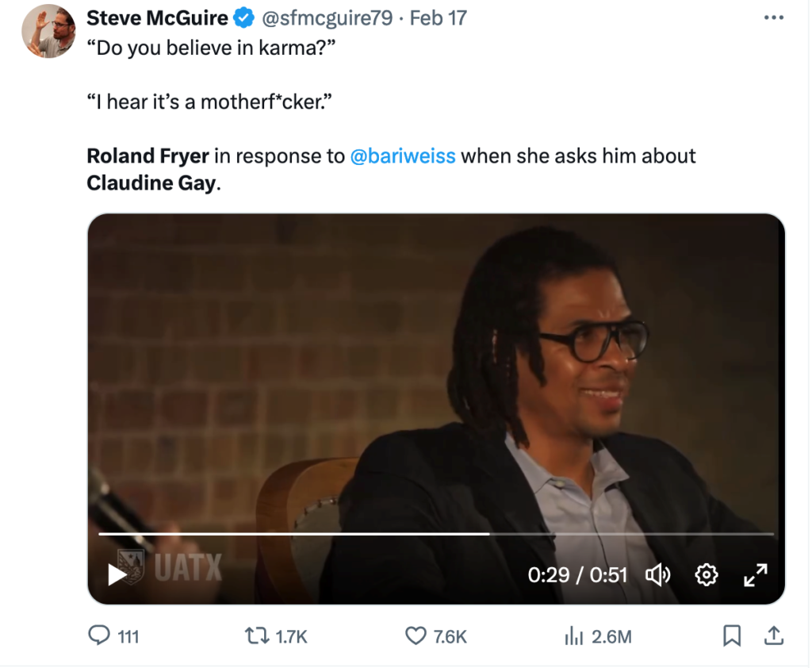The width and height of the screenshot is (812, 668).
Task: Mute the video volume speaker icon
Action: (658, 574)
